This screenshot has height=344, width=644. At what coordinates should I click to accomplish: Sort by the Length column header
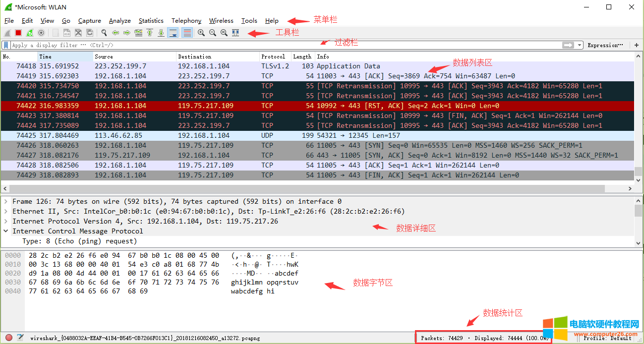pyautogui.click(x=302, y=57)
